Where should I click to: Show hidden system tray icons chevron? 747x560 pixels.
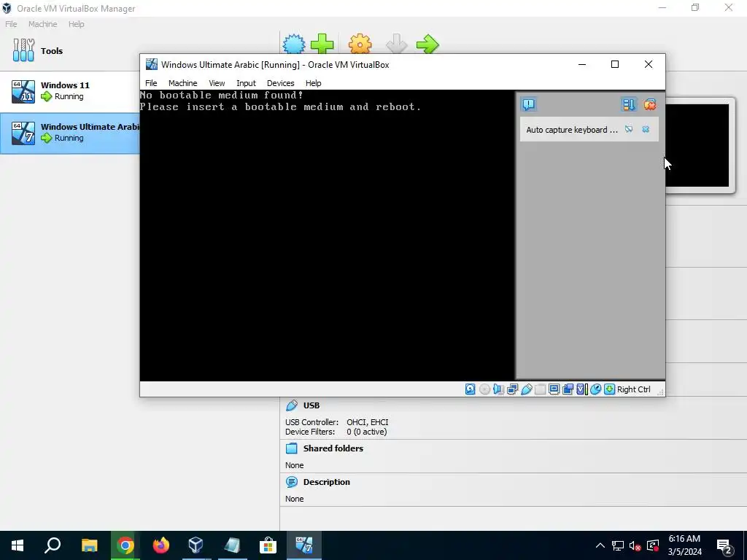(x=600, y=545)
